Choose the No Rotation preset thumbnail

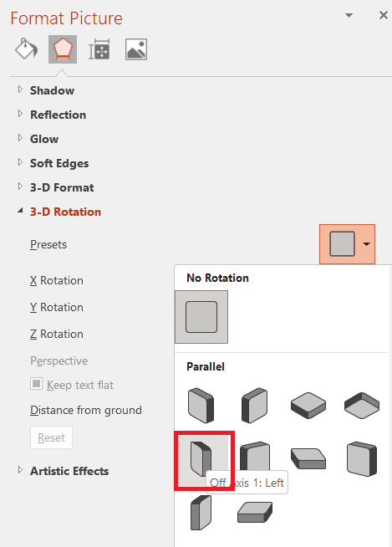201,317
